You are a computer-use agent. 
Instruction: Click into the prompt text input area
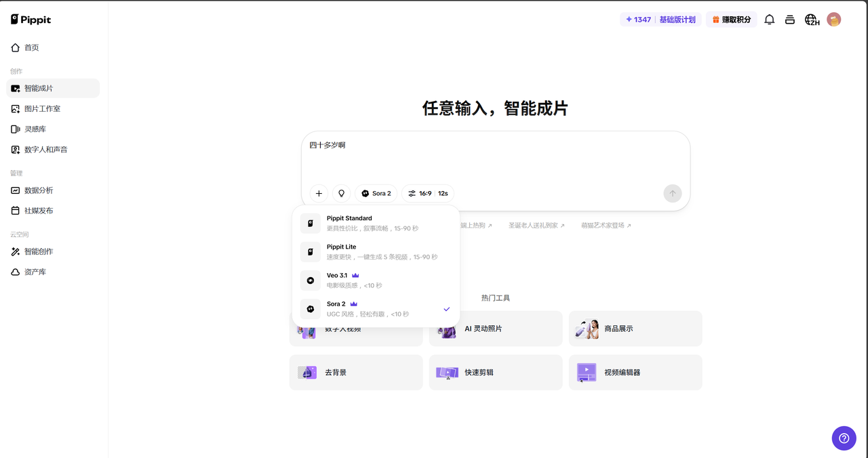(495, 160)
